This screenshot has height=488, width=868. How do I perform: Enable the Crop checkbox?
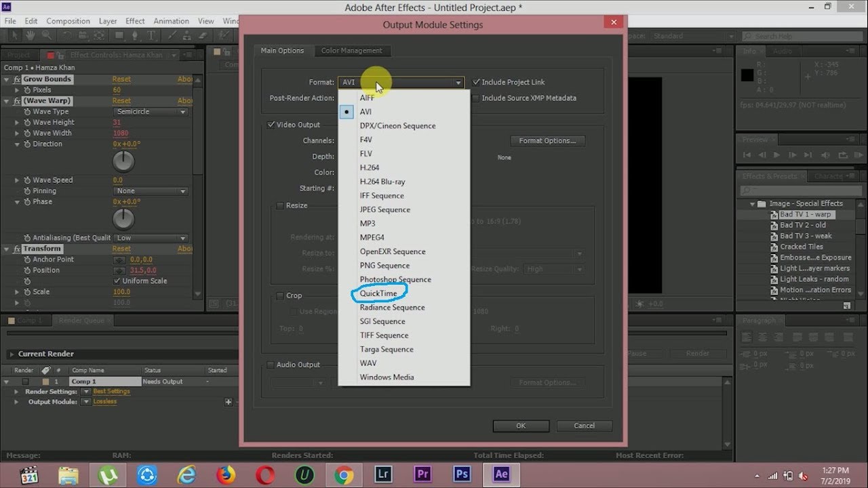point(280,296)
